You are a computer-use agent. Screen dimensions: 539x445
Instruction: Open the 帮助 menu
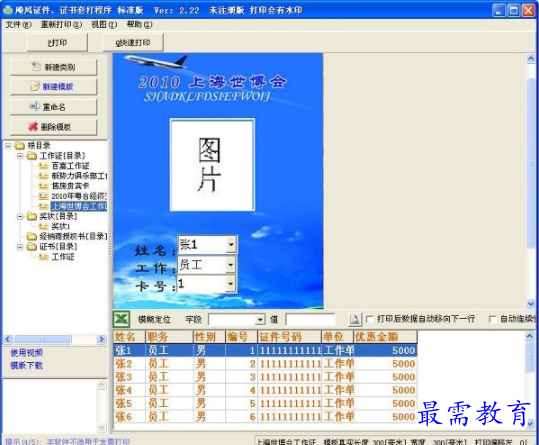tap(139, 24)
